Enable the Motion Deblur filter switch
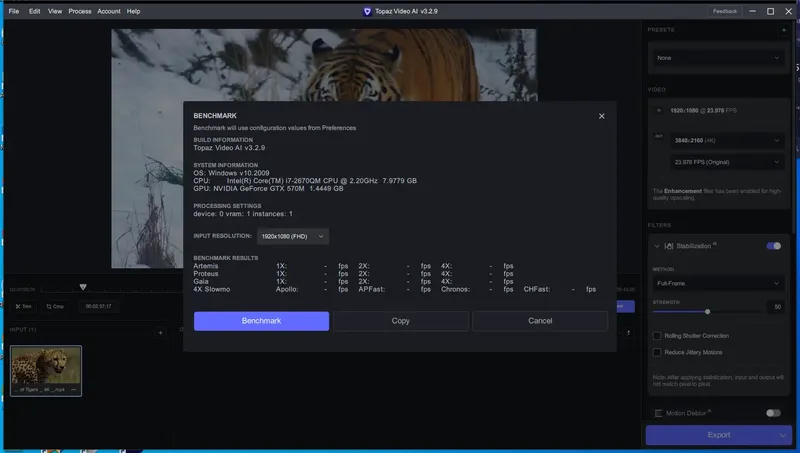800x453 pixels. (x=773, y=413)
